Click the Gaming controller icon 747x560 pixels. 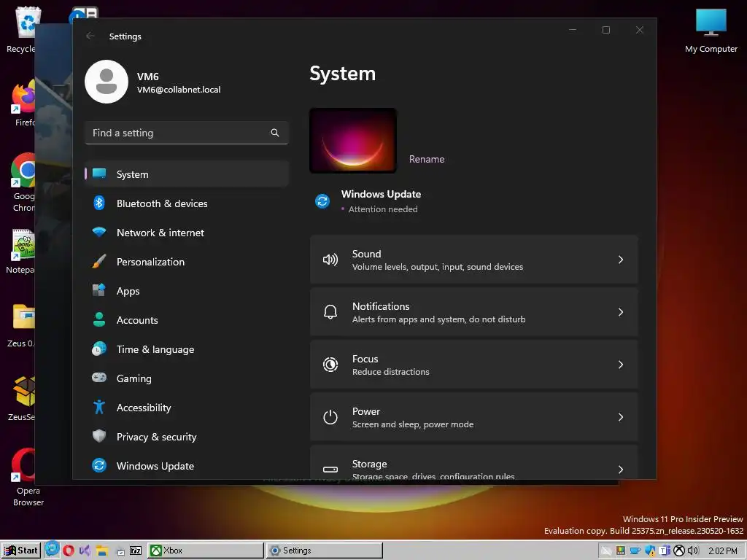pyautogui.click(x=99, y=378)
